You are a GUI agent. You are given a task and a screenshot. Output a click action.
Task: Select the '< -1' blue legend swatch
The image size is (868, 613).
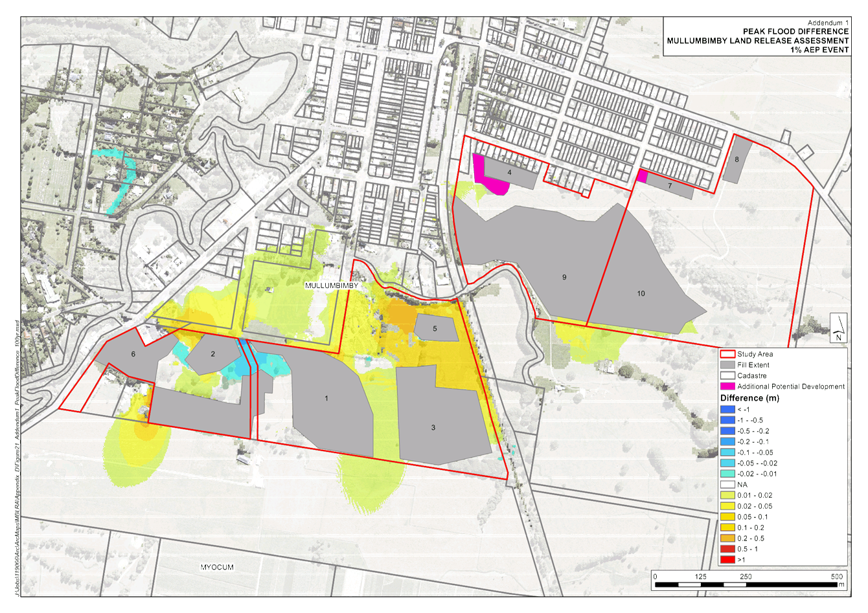click(x=728, y=410)
